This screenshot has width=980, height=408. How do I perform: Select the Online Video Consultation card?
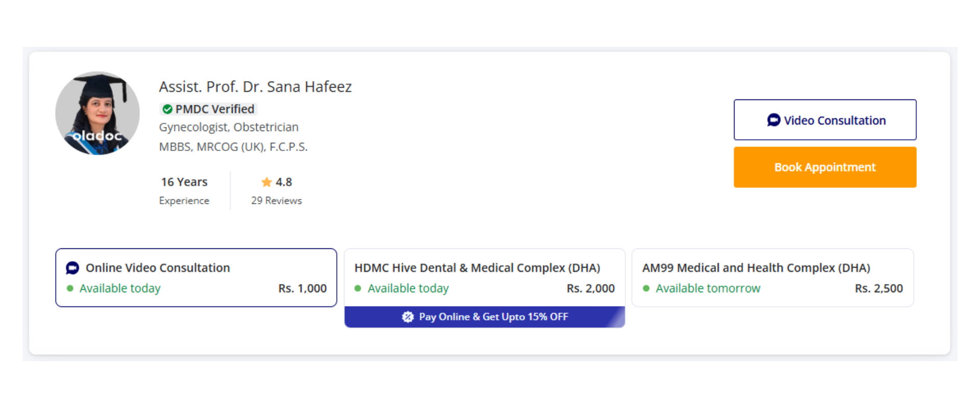click(x=196, y=277)
